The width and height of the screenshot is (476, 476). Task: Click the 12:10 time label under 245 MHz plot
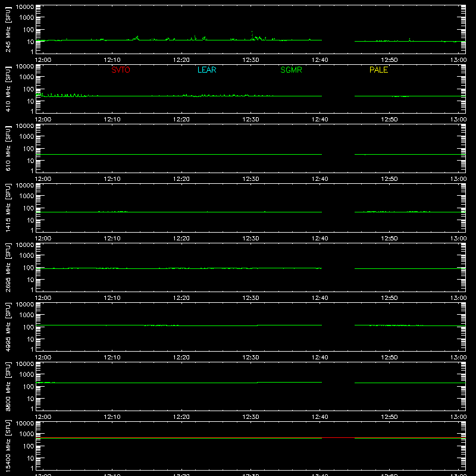(x=112, y=60)
